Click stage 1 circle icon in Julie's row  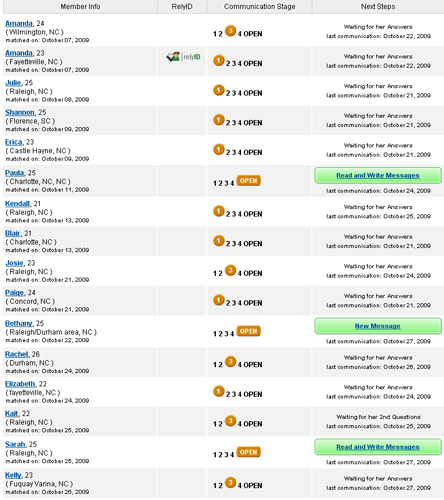click(x=219, y=90)
